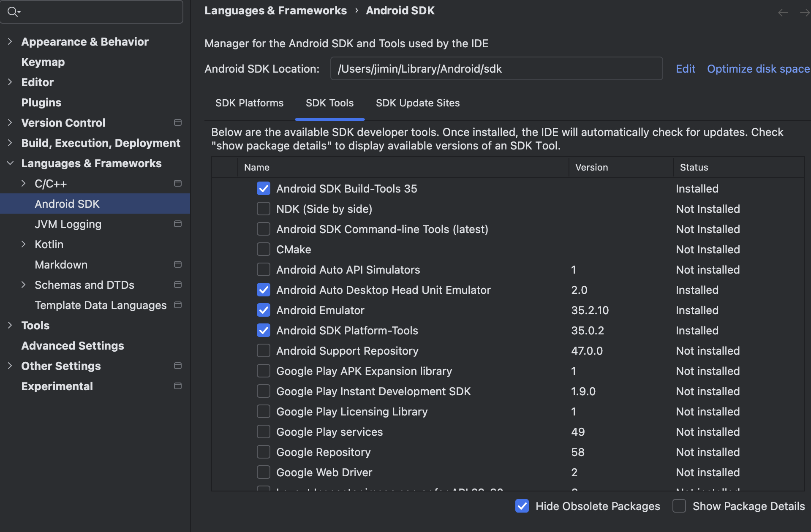Switch to SDK Platforms tab
The height and width of the screenshot is (532, 811).
pos(249,103)
